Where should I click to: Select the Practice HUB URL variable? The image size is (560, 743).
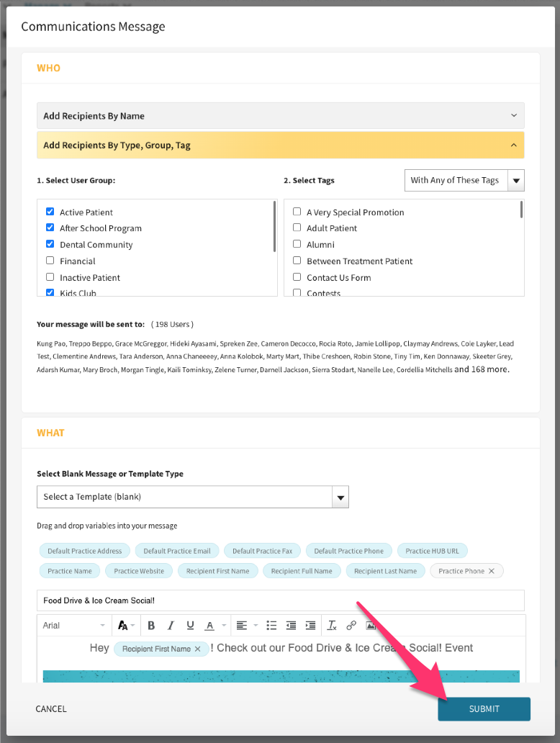pos(432,551)
